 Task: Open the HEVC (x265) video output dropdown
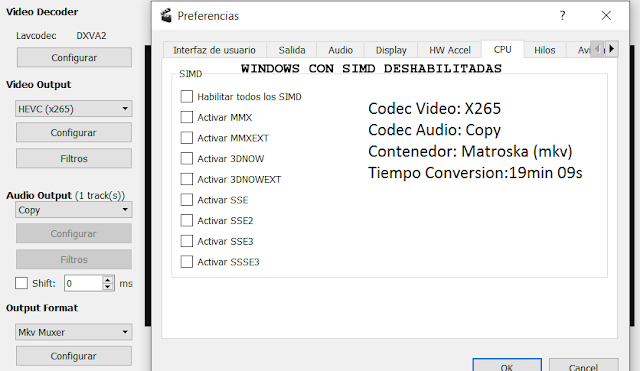tap(74, 109)
